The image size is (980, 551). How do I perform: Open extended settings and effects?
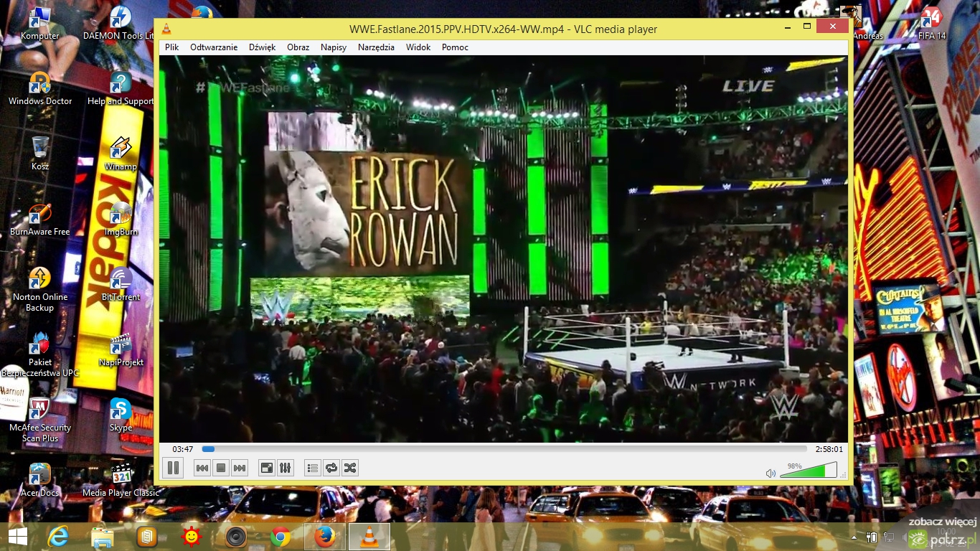click(x=285, y=468)
